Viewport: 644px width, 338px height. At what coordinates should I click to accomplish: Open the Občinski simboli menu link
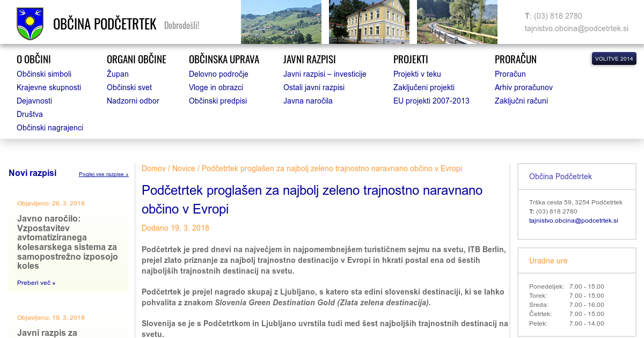click(44, 74)
